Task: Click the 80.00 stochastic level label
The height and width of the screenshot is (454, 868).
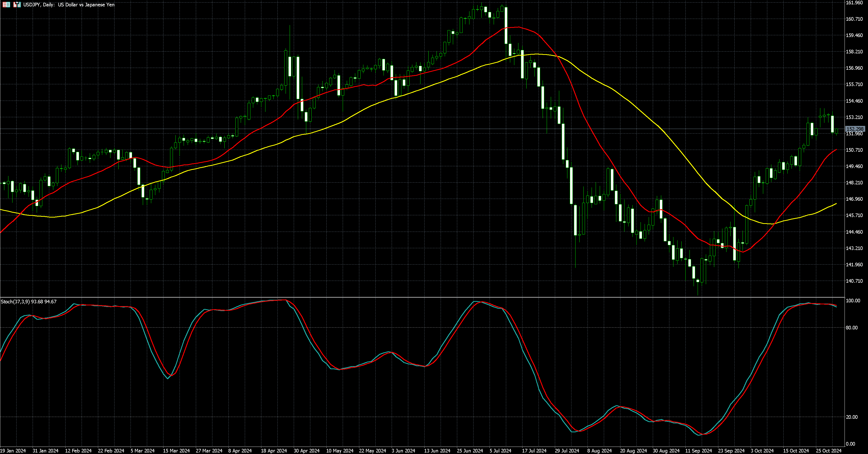Action: coord(852,328)
